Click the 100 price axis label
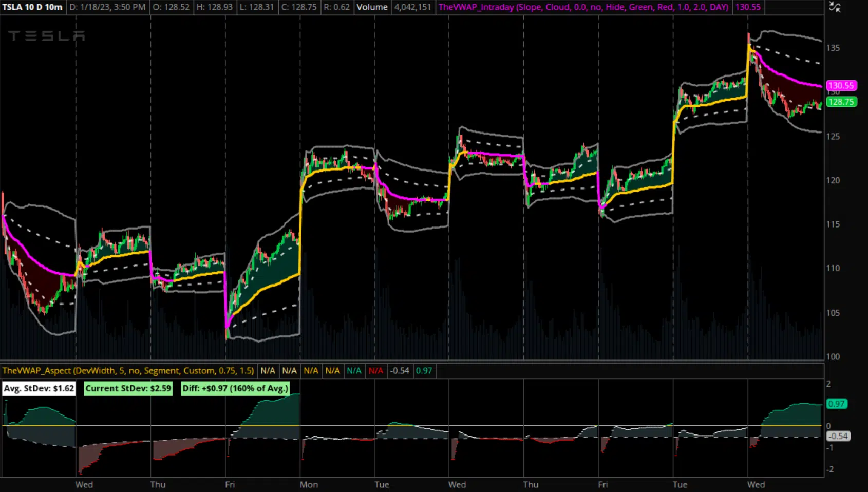 tap(833, 356)
